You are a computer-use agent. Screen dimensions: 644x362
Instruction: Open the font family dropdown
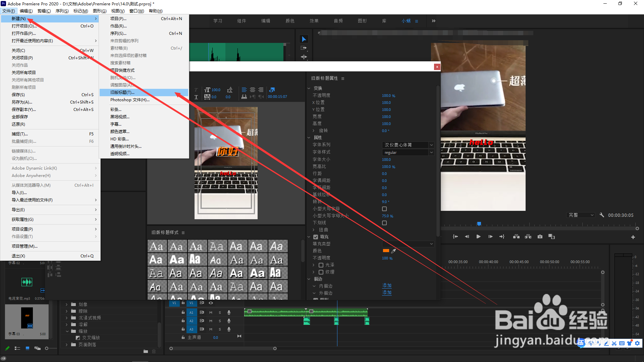coord(408,145)
